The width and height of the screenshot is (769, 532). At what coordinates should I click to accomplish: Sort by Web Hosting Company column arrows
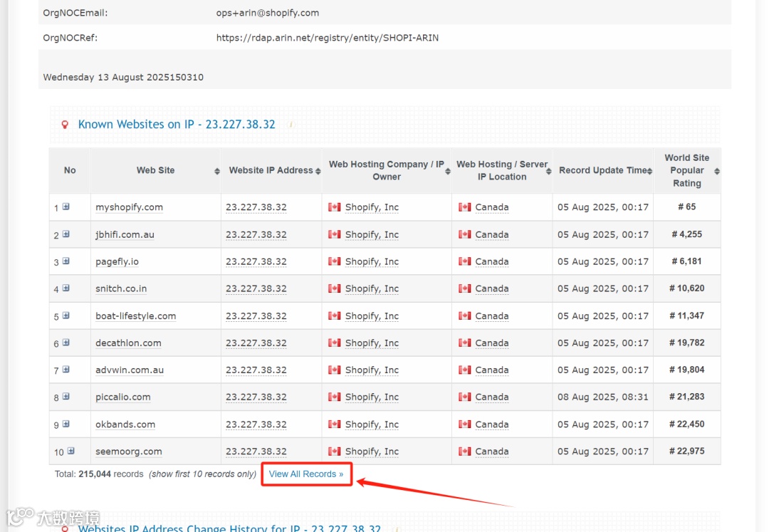[447, 171]
